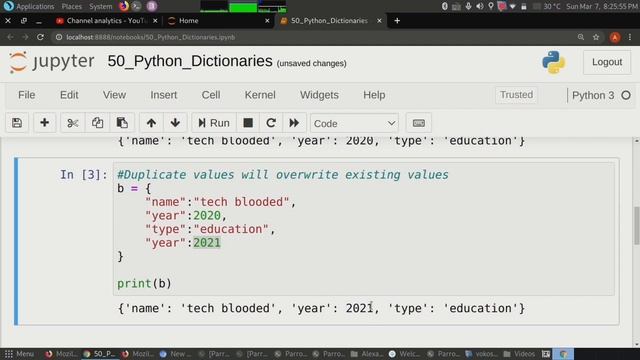Viewport: 640px width, 360px height.
Task: Open the Menu button in bottom taskbar
Action: [x=19, y=354]
